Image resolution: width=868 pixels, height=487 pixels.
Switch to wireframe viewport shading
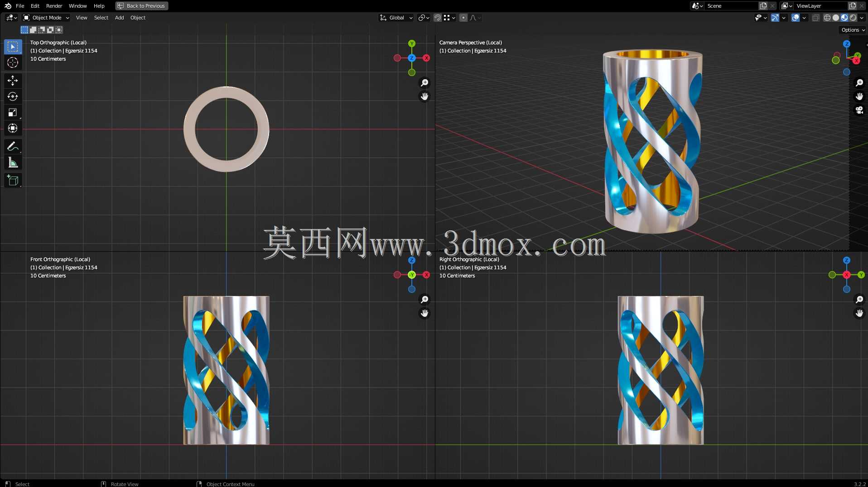point(827,18)
